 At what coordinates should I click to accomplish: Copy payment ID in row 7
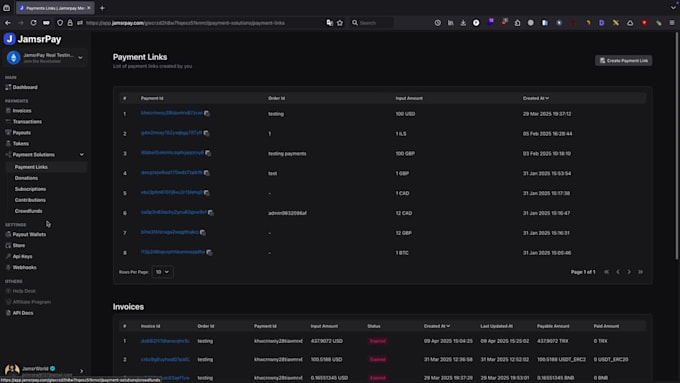click(x=203, y=232)
